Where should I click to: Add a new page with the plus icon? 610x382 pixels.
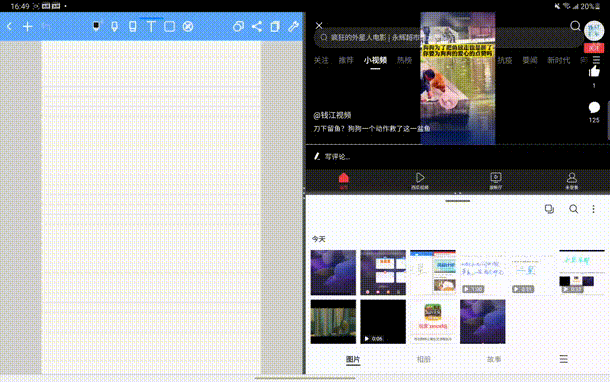pos(28,26)
